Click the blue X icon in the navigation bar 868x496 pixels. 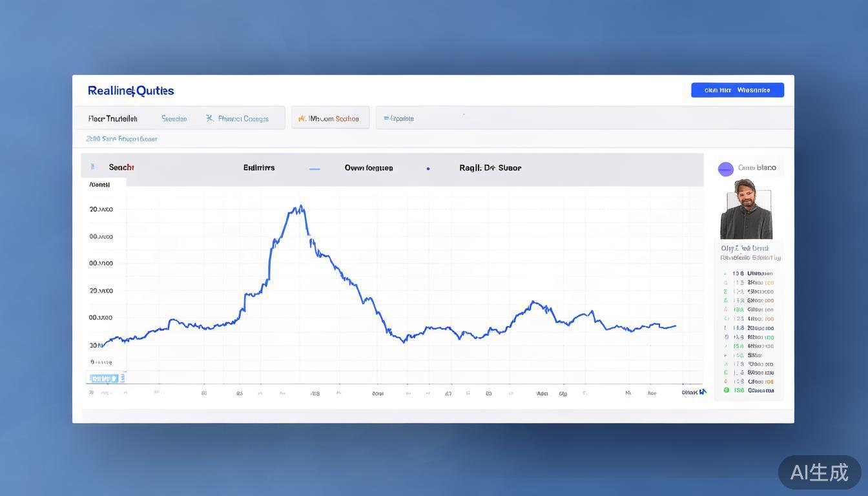point(209,118)
